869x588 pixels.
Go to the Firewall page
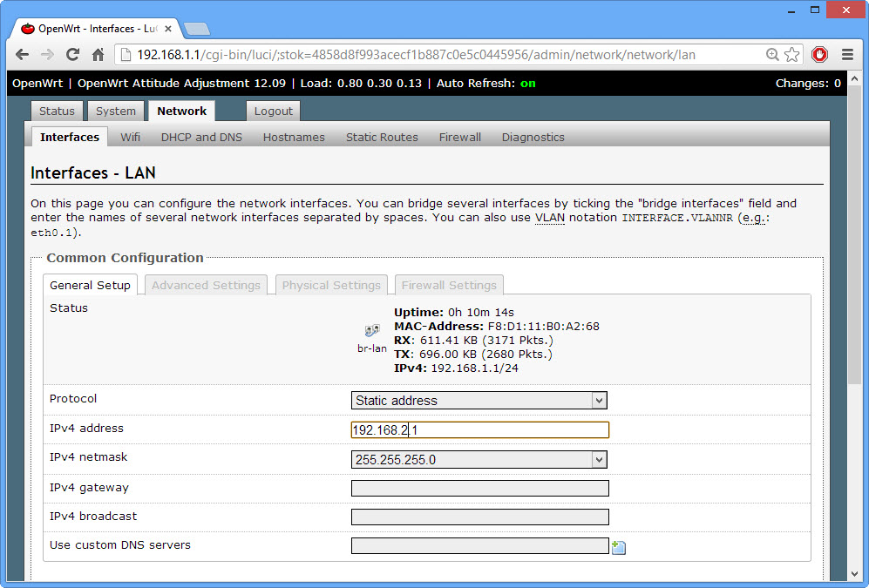(x=460, y=138)
